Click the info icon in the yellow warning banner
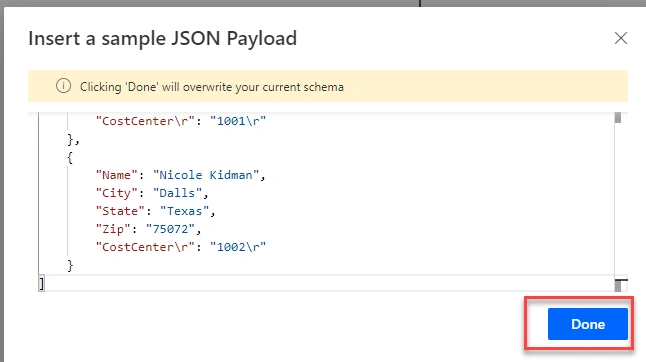Viewport: 646px width, 362px height. tap(63, 86)
